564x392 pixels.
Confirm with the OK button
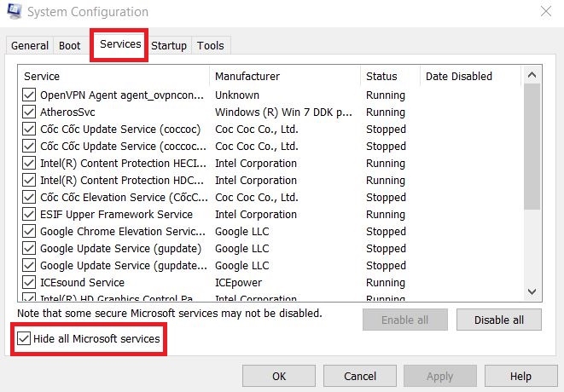[x=279, y=376]
